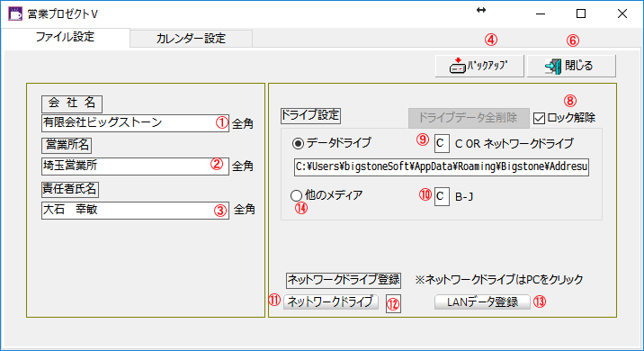Image resolution: width=644 pixels, height=351 pixels.
Task: Click the data path field starting with C:¥Users
Action: [442, 166]
